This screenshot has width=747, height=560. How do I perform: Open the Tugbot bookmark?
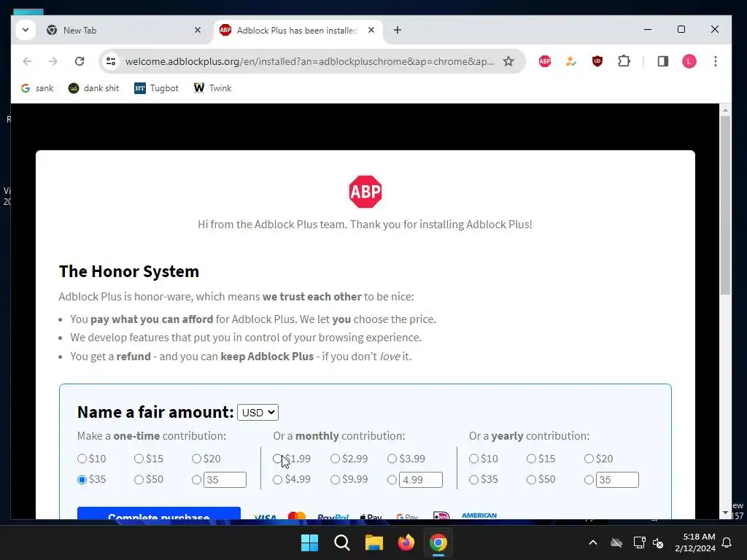tap(156, 88)
